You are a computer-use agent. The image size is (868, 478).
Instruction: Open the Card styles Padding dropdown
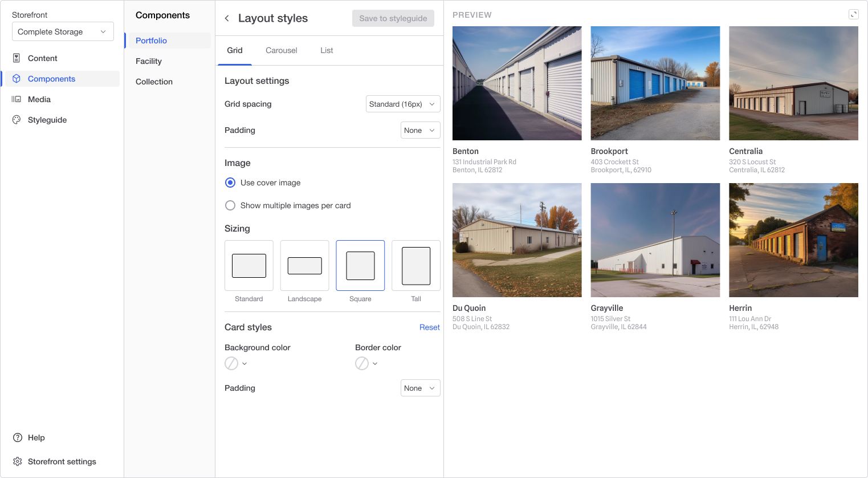tap(421, 388)
